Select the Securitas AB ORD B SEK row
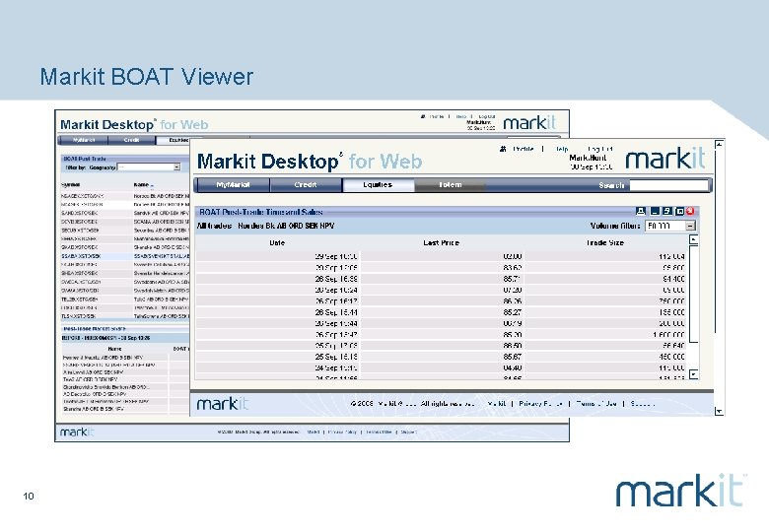 pyautogui.click(x=125, y=231)
